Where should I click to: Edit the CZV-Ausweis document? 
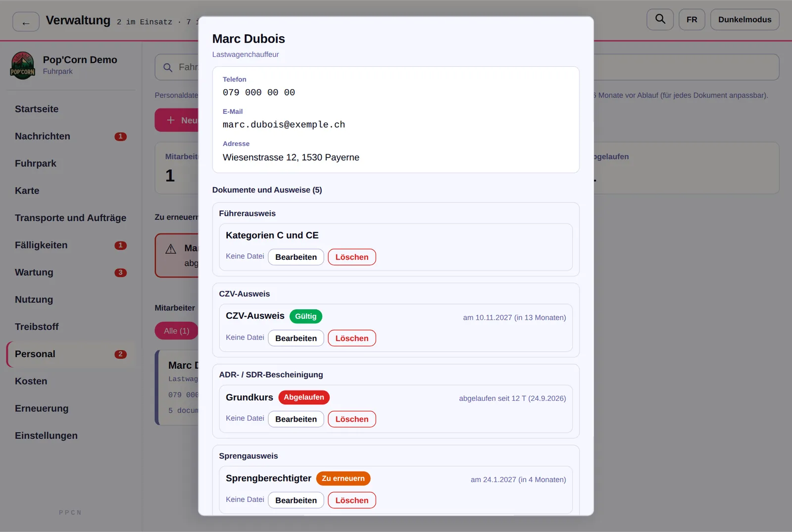[x=296, y=338]
